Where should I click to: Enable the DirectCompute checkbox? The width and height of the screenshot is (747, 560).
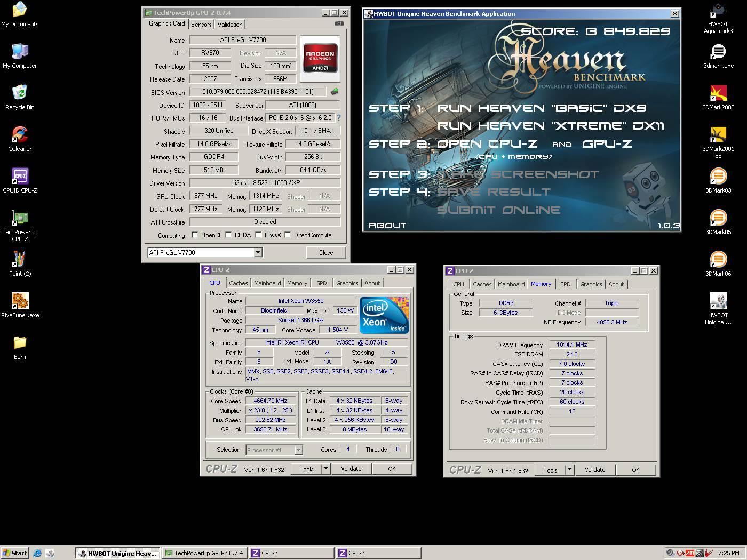point(288,235)
